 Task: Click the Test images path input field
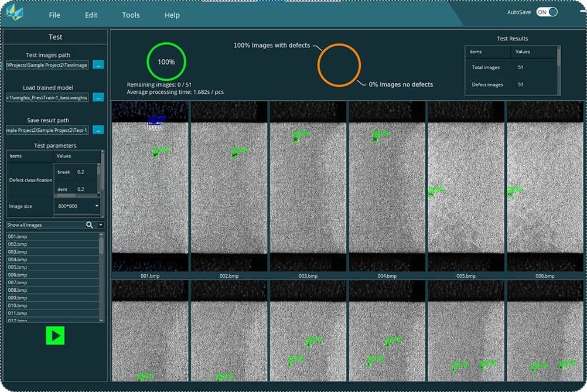pos(47,64)
